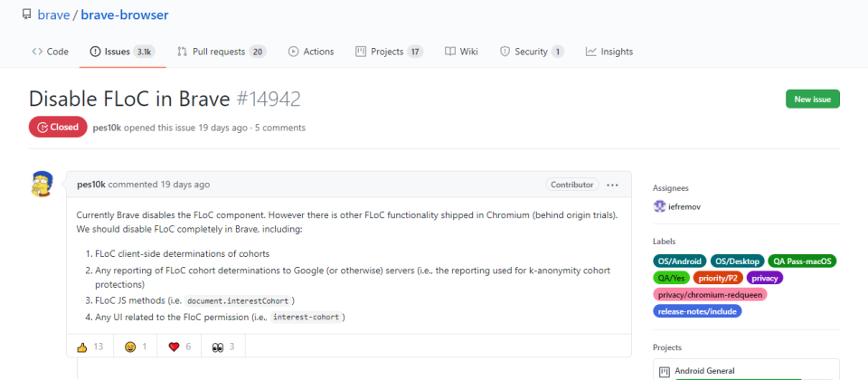
Task: Click the Assignees heading
Action: (671, 188)
